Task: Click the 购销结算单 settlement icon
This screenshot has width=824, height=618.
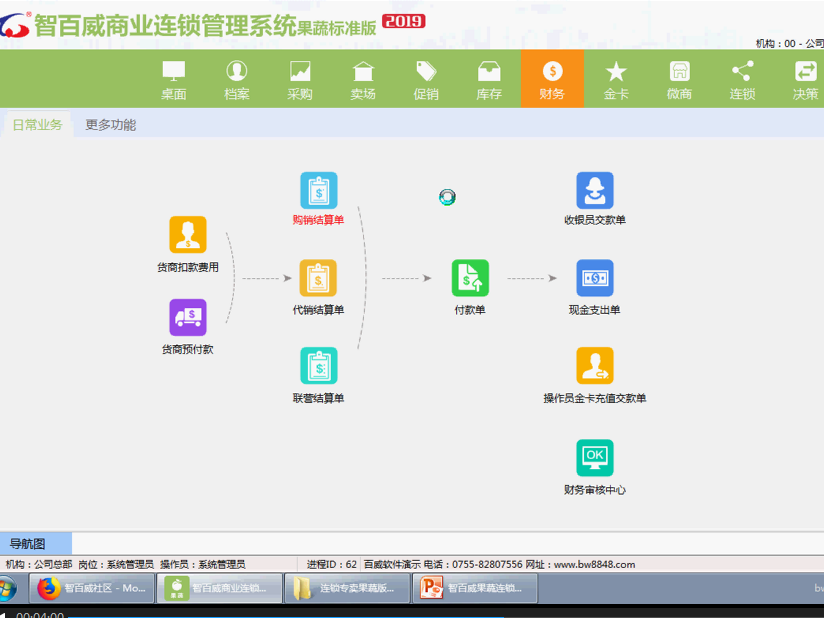Action: pos(318,188)
